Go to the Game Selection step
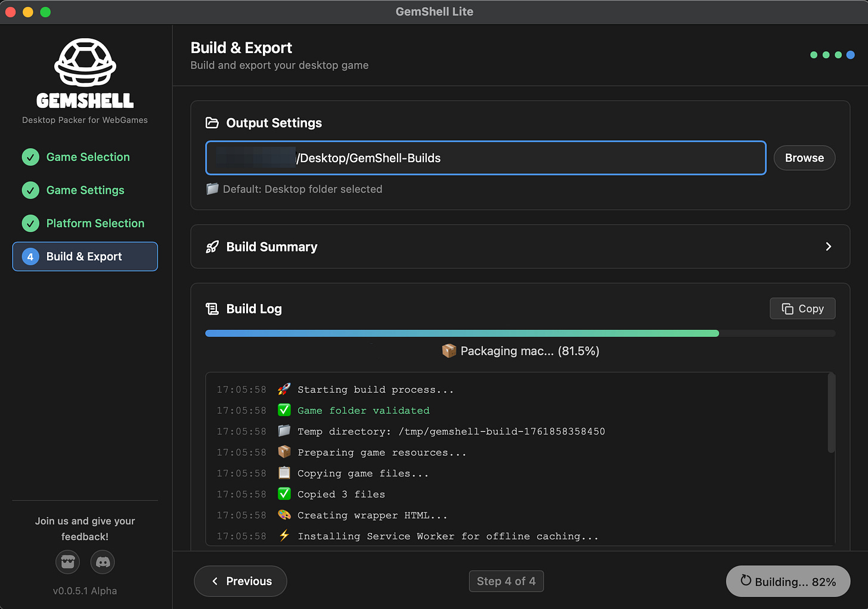 pos(85,157)
